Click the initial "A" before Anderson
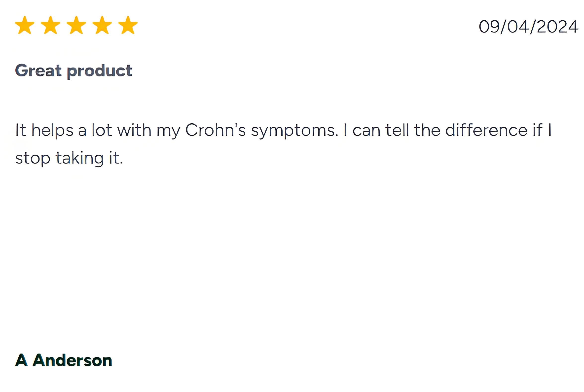This screenshot has width=584, height=392. coord(21,360)
